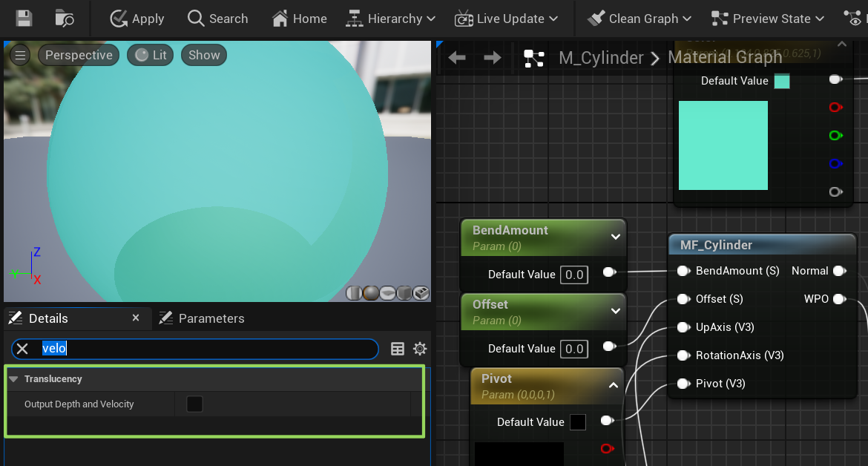Select the MF_Cylinder node title

coord(716,245)
